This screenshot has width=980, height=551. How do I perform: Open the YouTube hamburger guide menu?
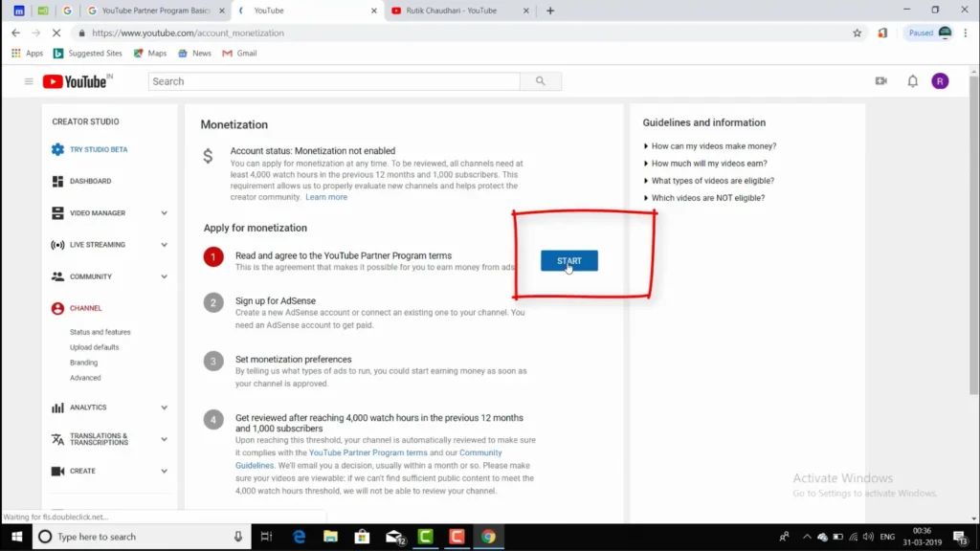(x=29, y=81)
